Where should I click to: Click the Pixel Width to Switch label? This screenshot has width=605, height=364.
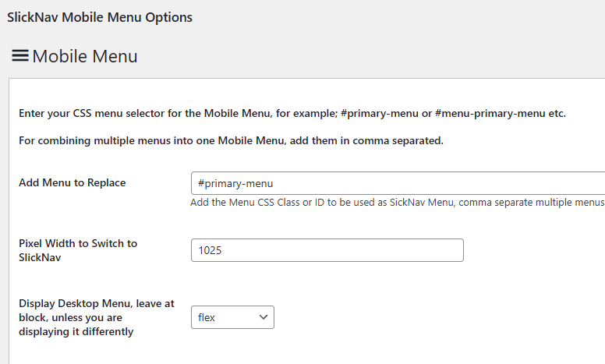pyautogui.click(x=78, y=243)
